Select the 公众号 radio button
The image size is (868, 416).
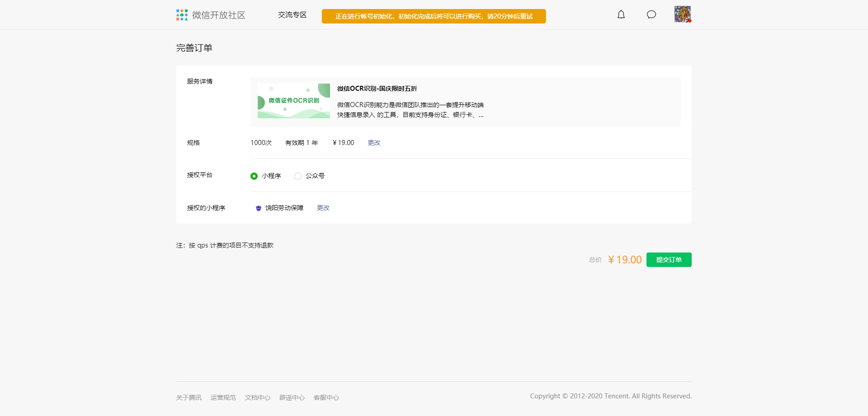pyautogui.click(x=298, y=176)
